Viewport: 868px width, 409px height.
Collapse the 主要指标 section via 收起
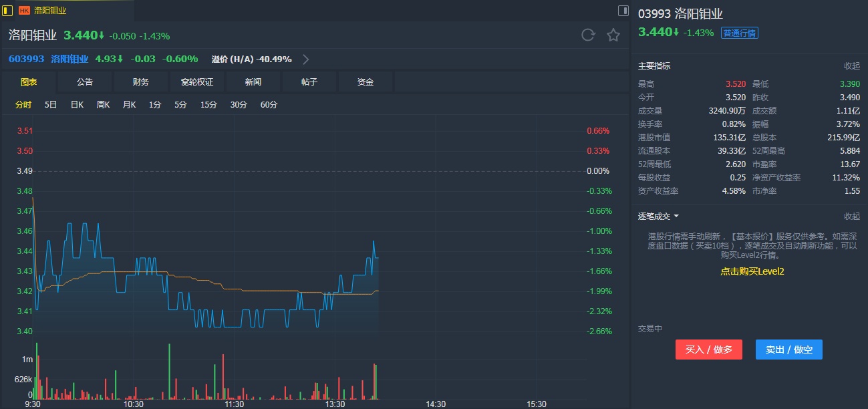point(851,66)
